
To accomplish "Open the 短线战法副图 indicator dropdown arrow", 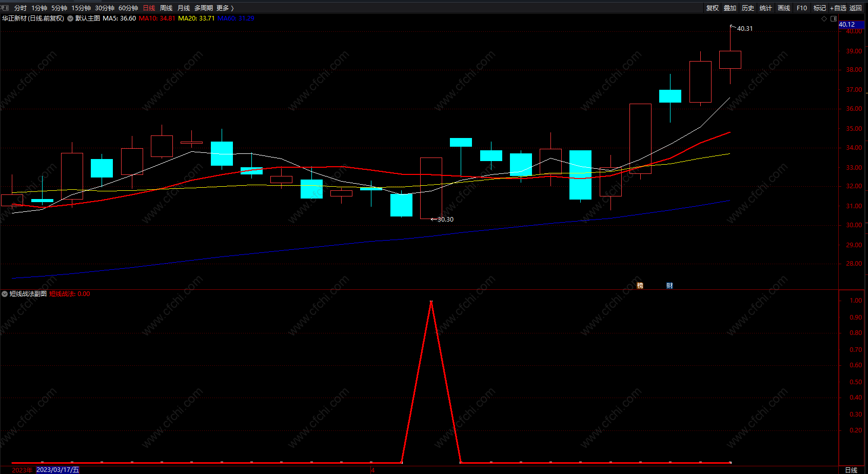I will [5, 294].
